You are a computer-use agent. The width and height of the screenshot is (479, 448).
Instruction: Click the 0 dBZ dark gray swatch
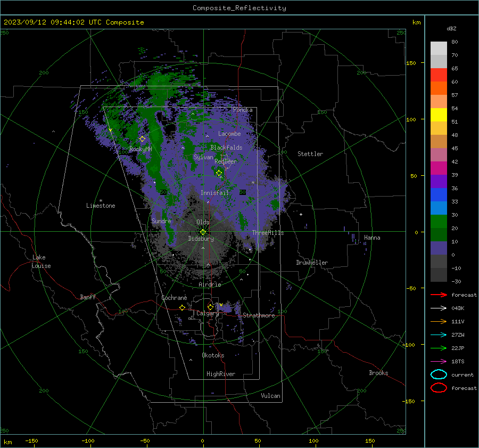439,261
